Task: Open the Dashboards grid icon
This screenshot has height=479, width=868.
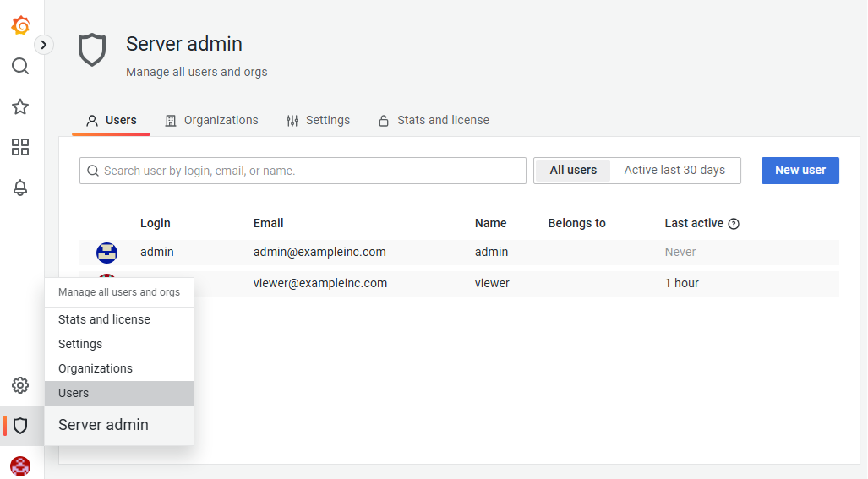Action: click(x=20, y=147)
